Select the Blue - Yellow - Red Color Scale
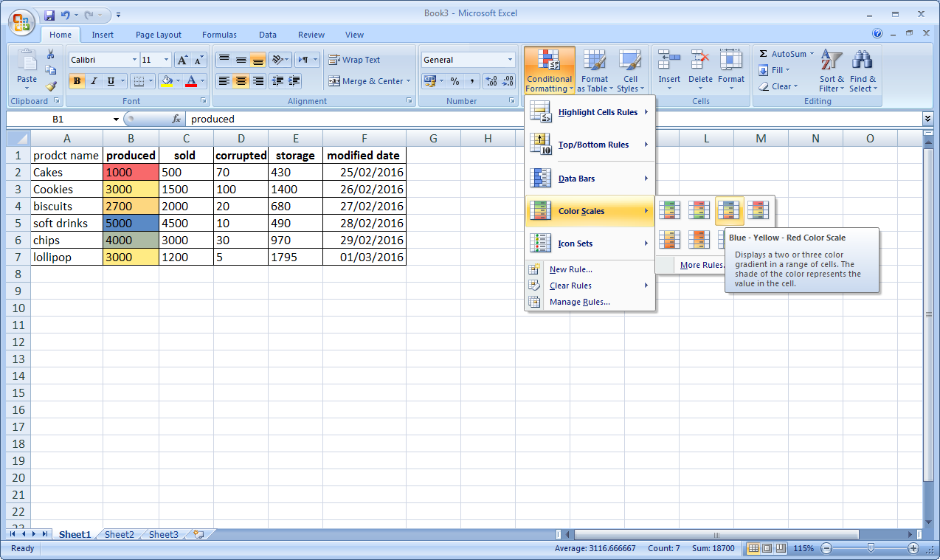940x560 pixels. pyautogui.click(x=729, y=210)
